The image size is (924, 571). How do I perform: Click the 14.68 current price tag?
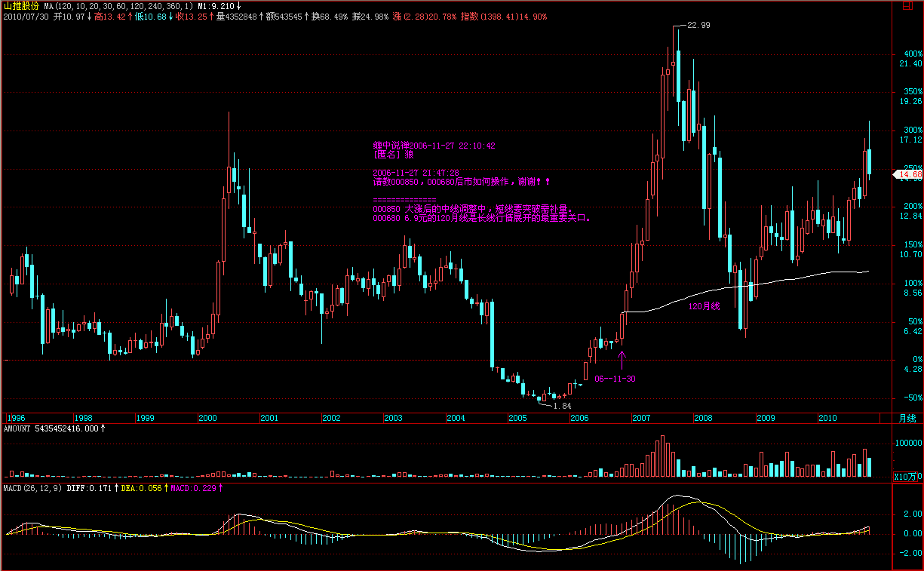pyautogui.click(x=908, y=175)
